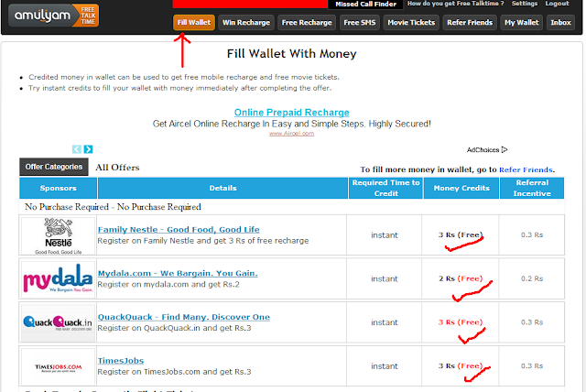Click 'Register on QuackQuack.in and get Rs.3' text
This screenshot has height=392, width=586.
tap(175, 328)
